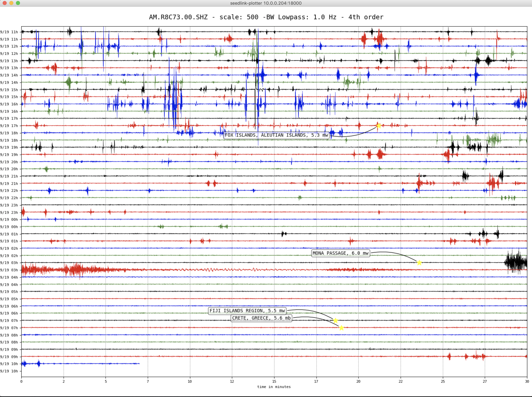Screen dimensions: 532x397
Task: Click the black '9/19 19h' row label
Action: [x=9, y=147]
